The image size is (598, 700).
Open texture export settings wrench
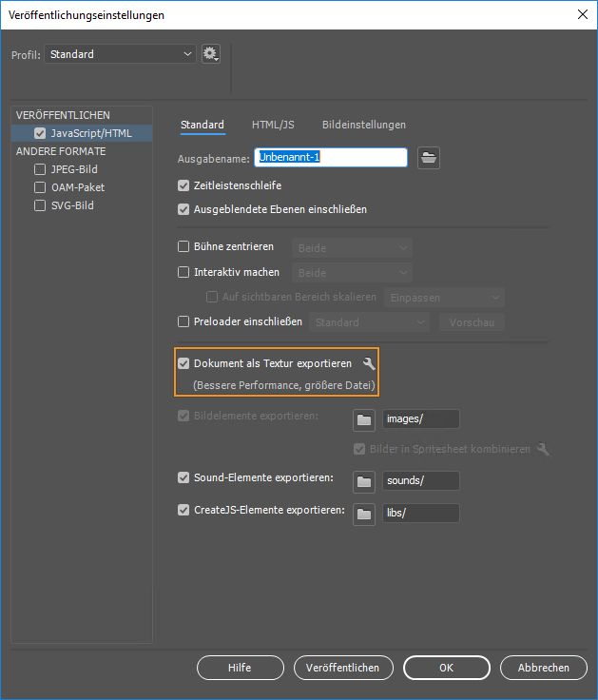click(369, 363)
